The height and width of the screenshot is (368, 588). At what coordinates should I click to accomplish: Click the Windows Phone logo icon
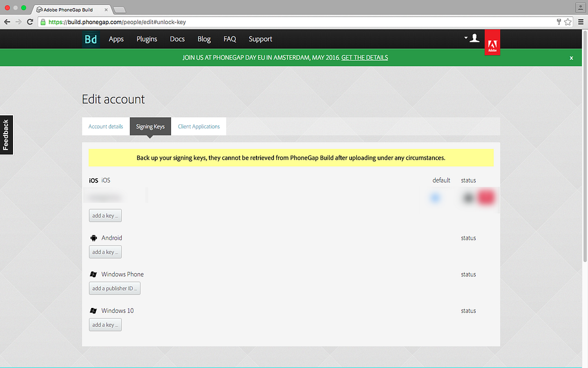pos(93,274)
